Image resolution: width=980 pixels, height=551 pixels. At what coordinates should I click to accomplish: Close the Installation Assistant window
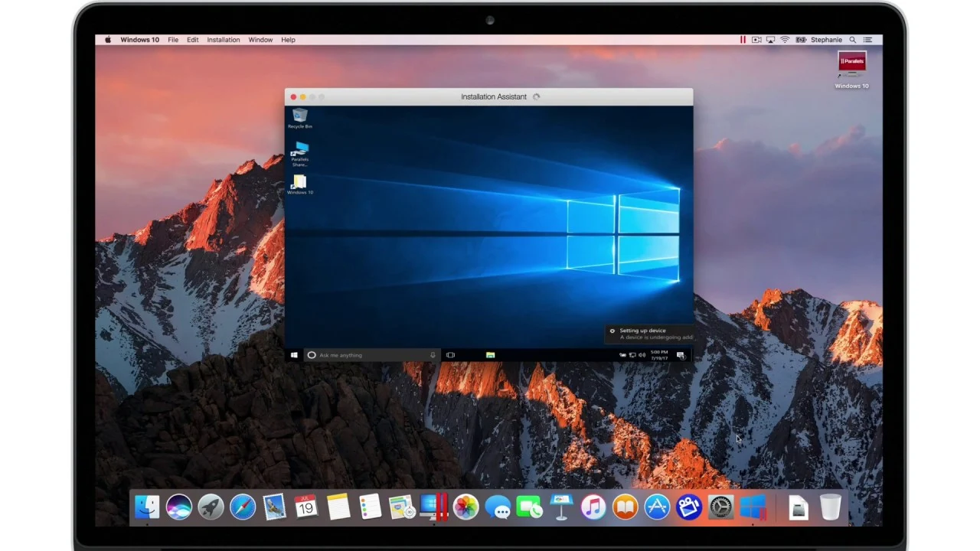click(293, 97)
